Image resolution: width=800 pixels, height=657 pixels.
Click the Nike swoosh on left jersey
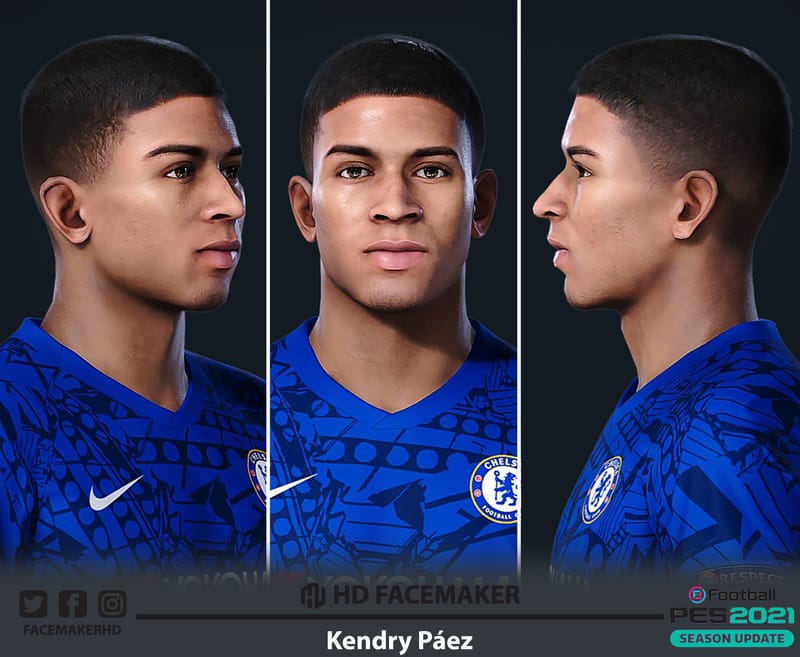(x=115, y=493)
